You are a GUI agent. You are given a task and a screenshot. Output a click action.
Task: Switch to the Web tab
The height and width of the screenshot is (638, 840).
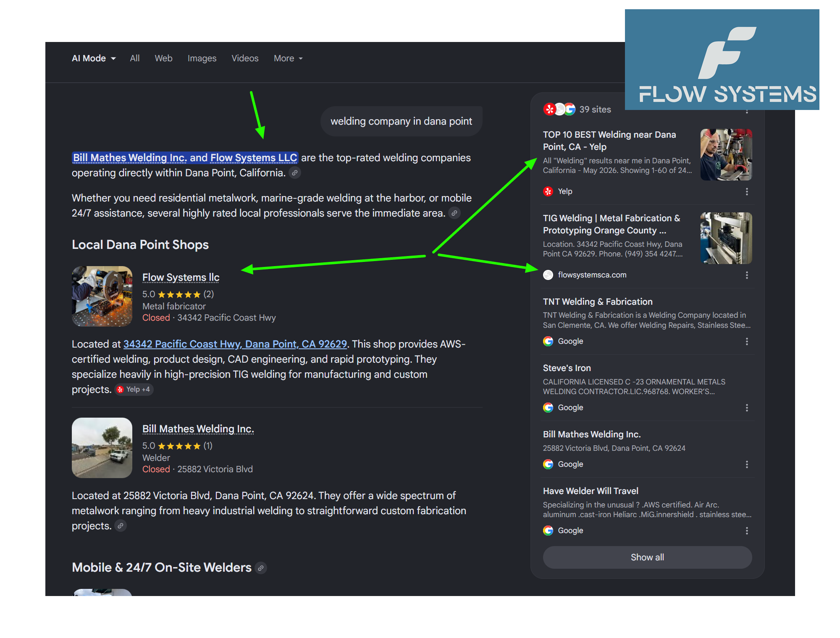point(163,58)
